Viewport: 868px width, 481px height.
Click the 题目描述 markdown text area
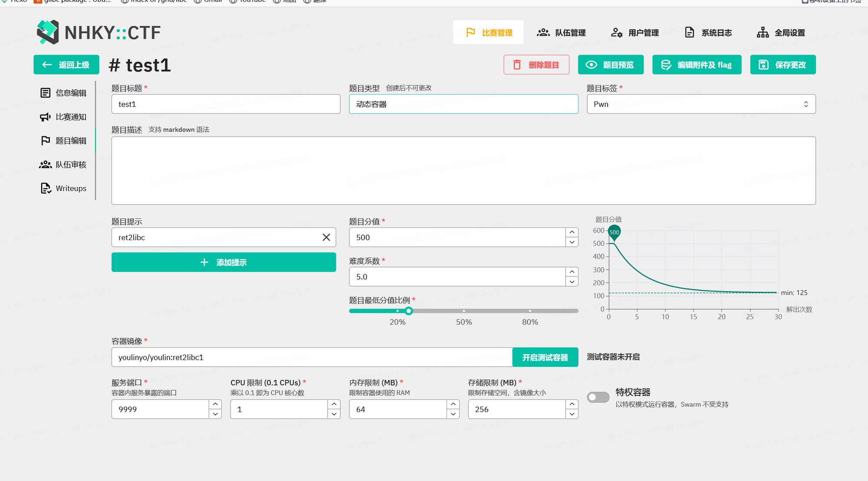(464, 171)
